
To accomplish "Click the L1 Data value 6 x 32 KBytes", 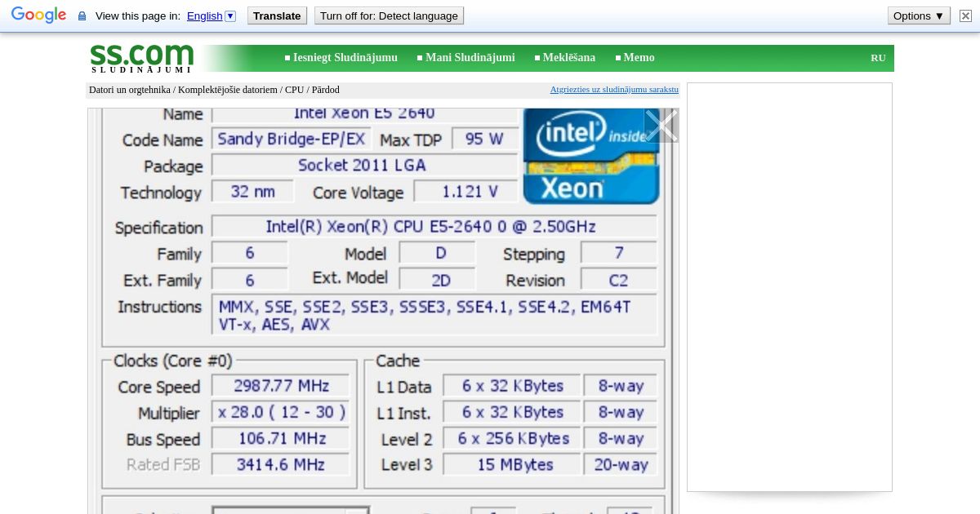I will 512,385.
